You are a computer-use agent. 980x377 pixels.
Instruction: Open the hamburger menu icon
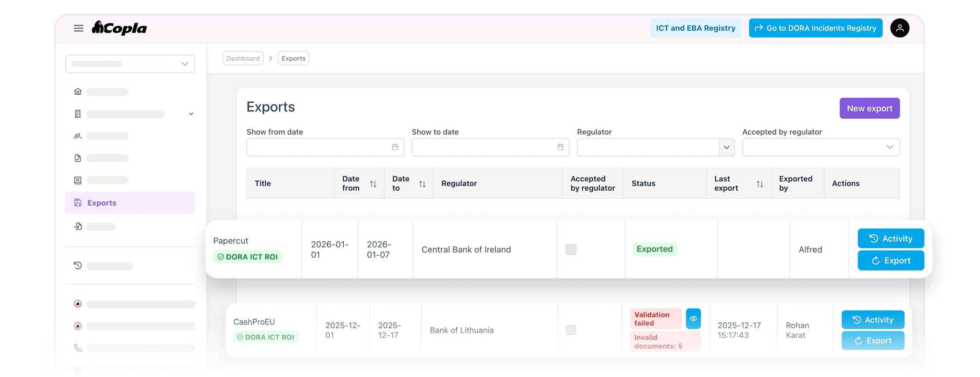[x=78, y=28]
